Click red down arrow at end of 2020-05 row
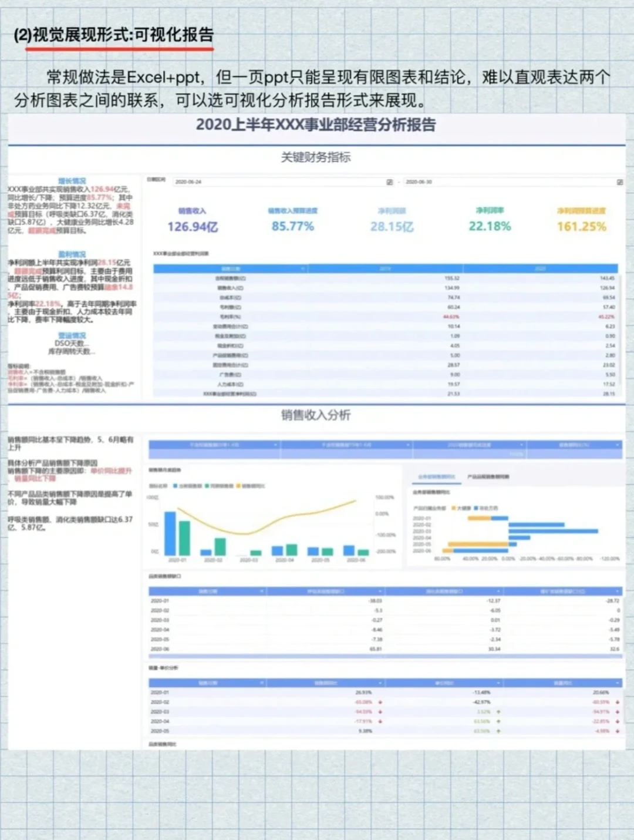 pos(618,731)
